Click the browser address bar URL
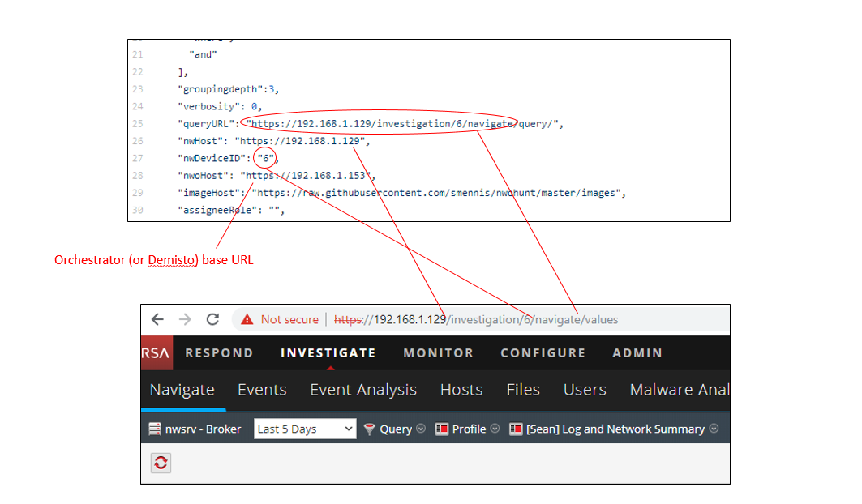Viewport: 862px width, 504px height. pyautogui.click(x=476, y=319)
